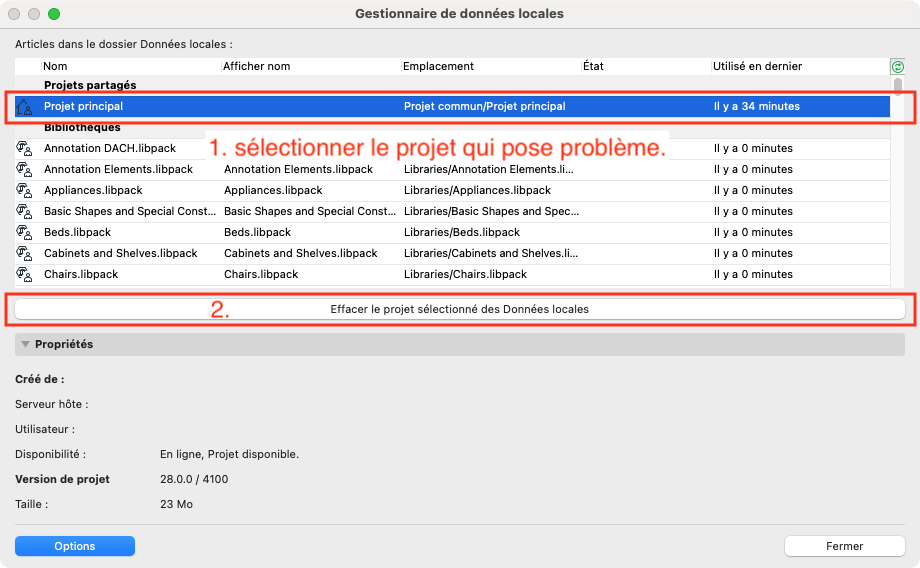
Task: Sort by the Utilisé en dernier column header
Action: click(757, 66)
